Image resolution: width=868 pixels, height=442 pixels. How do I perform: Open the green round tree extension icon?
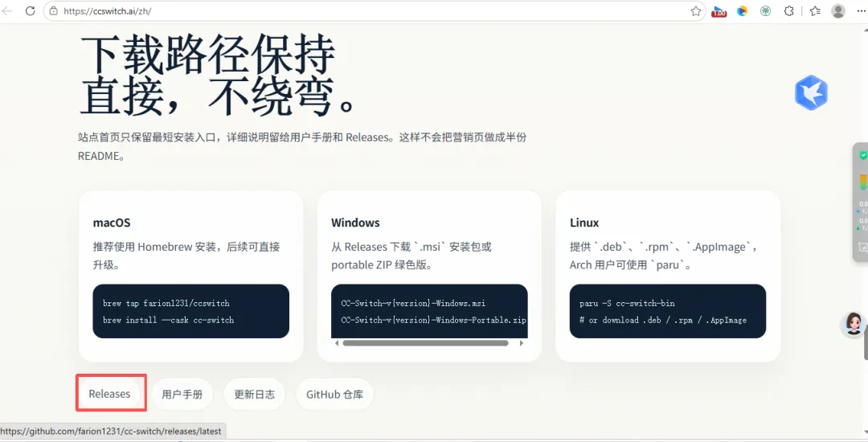(x=766, y=10)
